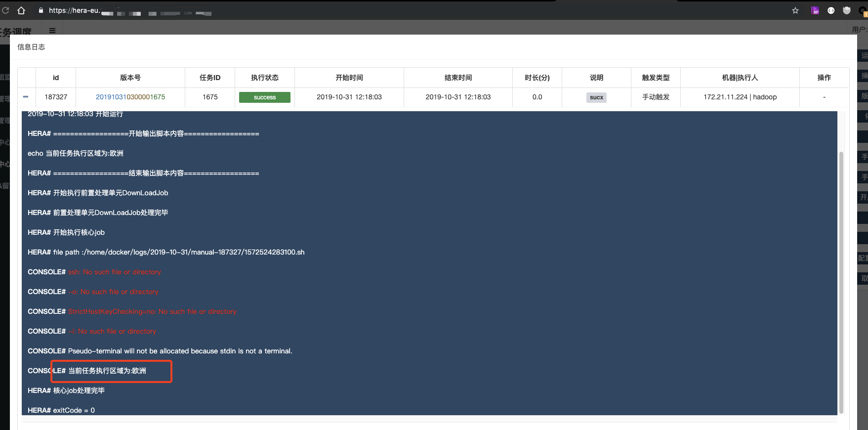Sort by the 任务ID column header

pyautogui.click(x=210, y=78)
